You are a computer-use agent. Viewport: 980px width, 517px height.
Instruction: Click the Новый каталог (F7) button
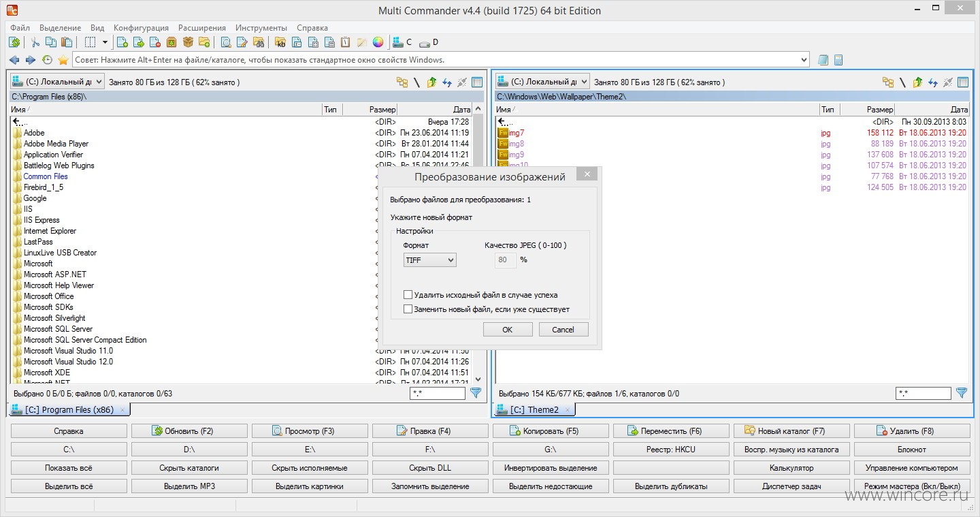pos(791,431)
